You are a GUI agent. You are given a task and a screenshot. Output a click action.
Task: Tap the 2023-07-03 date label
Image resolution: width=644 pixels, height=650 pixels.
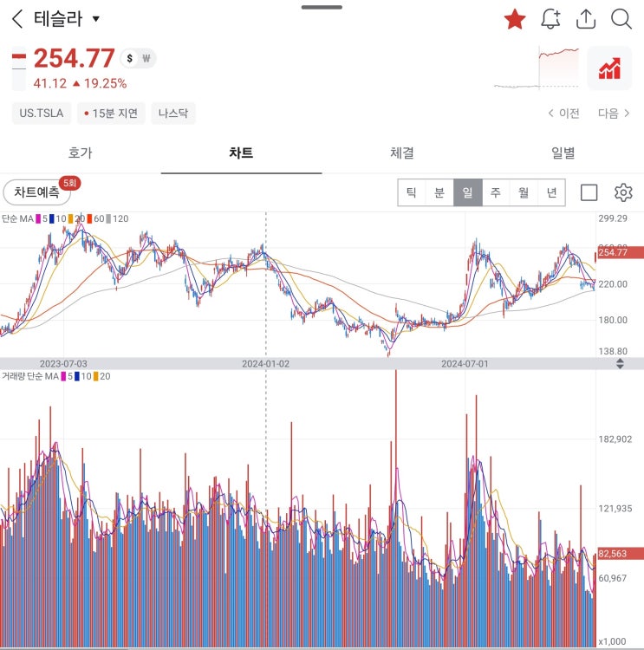click(x=63, y=364)
